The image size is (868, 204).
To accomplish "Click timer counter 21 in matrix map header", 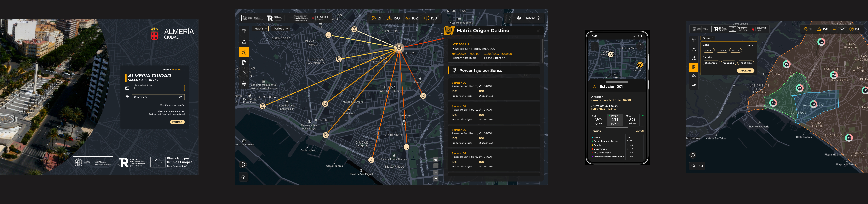I will (x=376, y=18).
